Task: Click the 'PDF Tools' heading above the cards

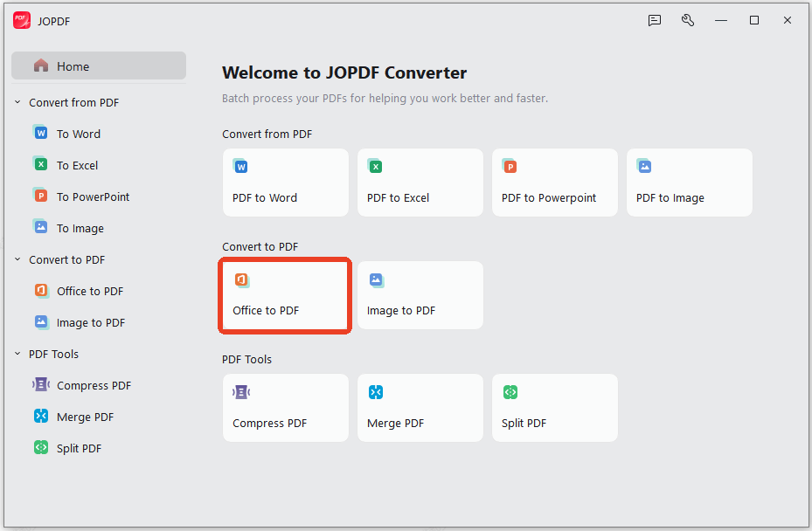Action: [247, 359]
